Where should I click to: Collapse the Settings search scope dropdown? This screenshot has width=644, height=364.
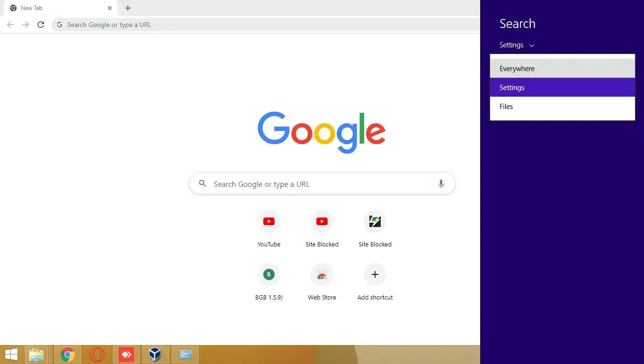click(x=517, y=45)
